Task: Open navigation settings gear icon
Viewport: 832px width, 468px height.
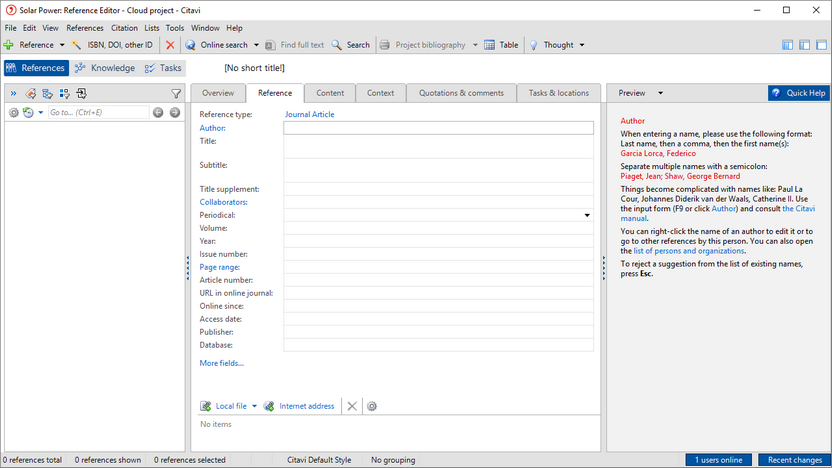Action: 14,112
